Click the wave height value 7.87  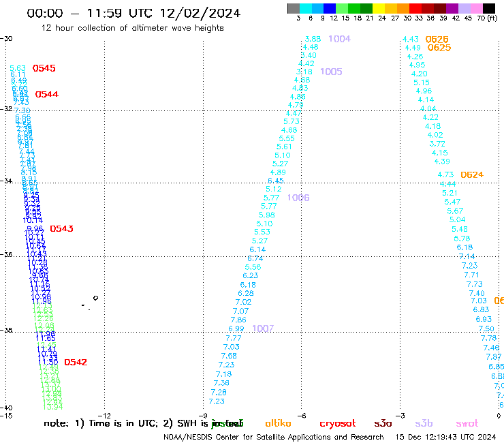(493, 357)
